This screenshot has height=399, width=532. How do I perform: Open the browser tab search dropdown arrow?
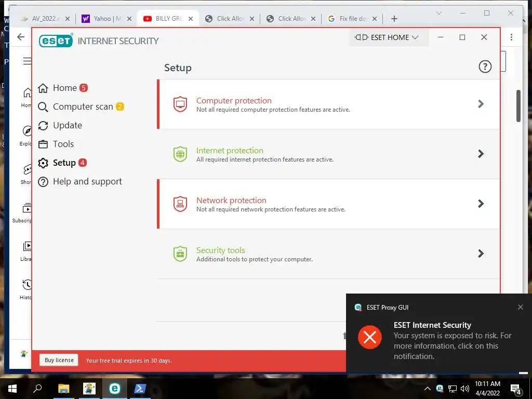click(x=438, y=13)
